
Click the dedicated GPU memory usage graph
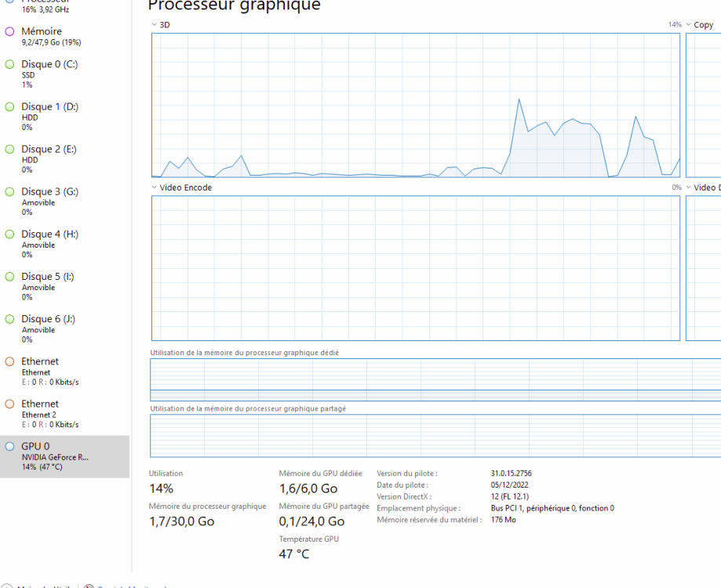[x=435, y=380]
